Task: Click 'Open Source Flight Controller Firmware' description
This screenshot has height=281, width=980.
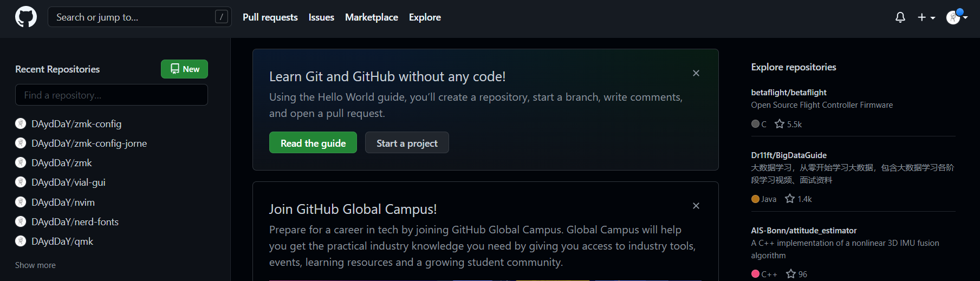Action: (x=822, y=105)
